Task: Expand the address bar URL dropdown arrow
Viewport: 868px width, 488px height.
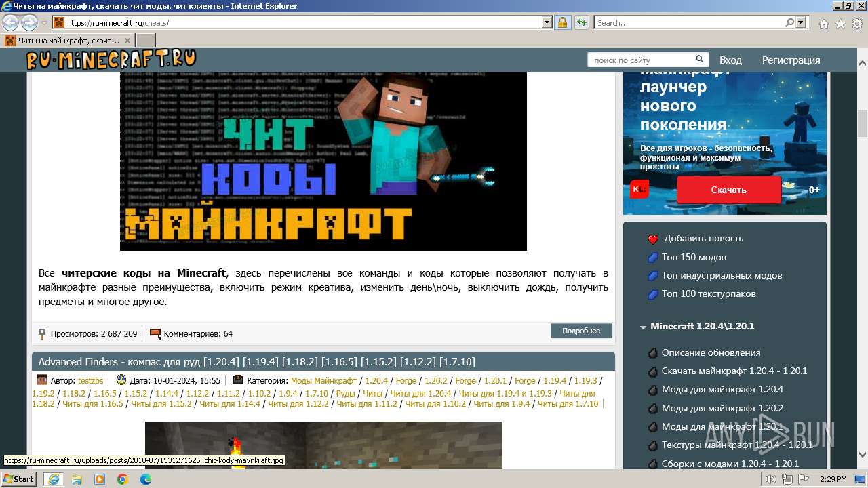Action: pos(547,22)
